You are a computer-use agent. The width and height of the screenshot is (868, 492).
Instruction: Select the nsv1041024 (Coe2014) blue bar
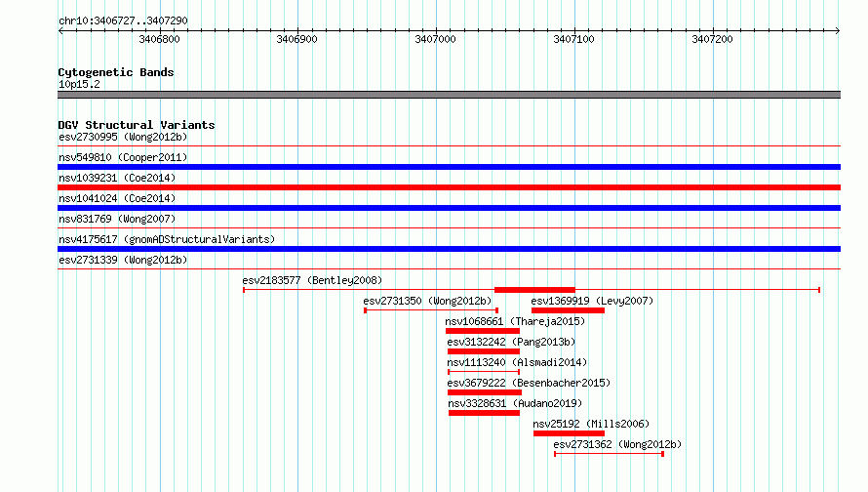pos(449,208)
